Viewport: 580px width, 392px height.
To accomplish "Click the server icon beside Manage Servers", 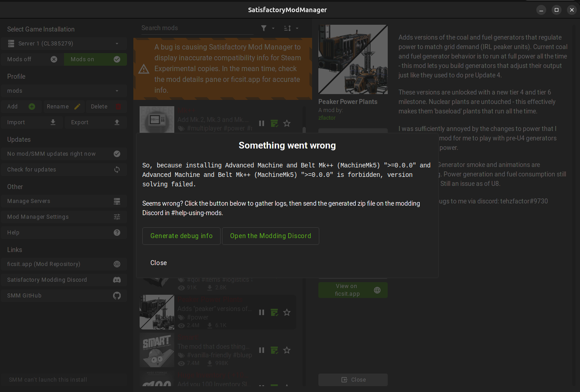I will 117,201.
